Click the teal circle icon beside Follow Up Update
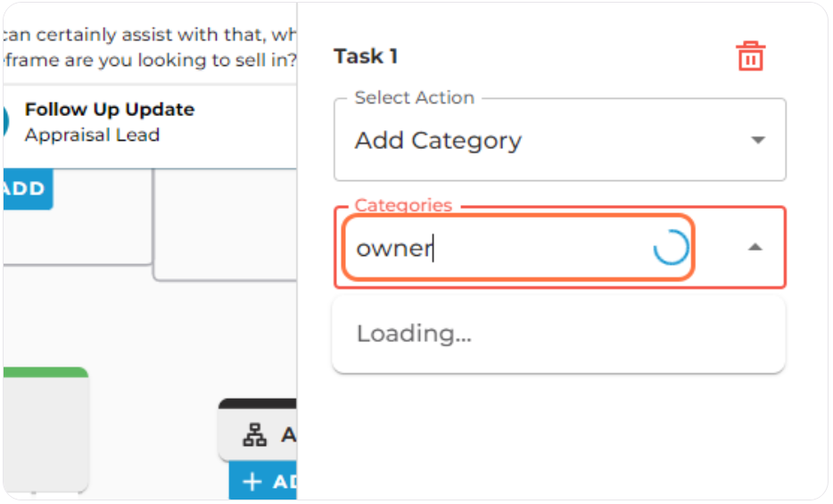 (x=5, y=121)
